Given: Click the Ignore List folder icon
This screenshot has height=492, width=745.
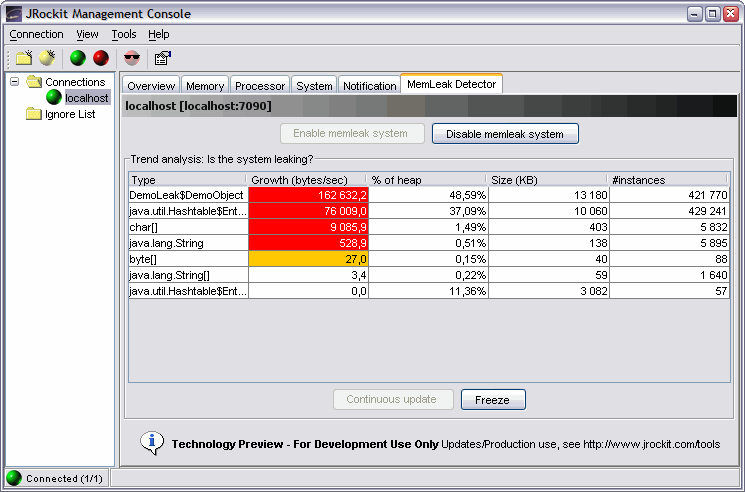Looking at the screenshot, I should click(x=34, y=114).
